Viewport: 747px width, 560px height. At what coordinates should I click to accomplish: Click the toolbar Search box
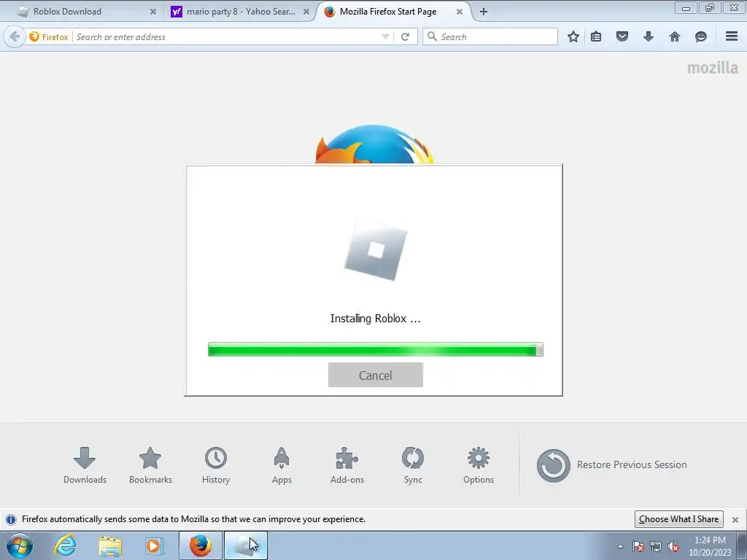(489, 36)
